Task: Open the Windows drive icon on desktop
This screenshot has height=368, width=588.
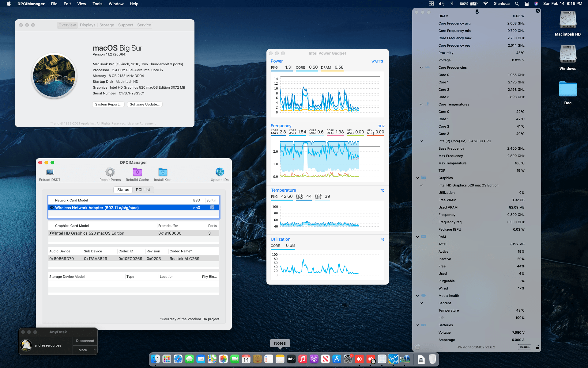Action: coord(568,55)
